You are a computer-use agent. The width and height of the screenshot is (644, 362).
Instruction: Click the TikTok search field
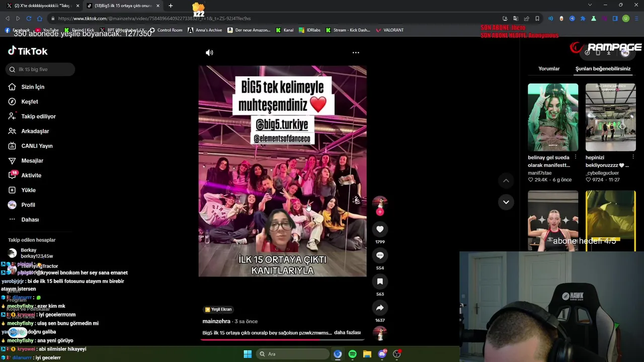click(40, 69)
